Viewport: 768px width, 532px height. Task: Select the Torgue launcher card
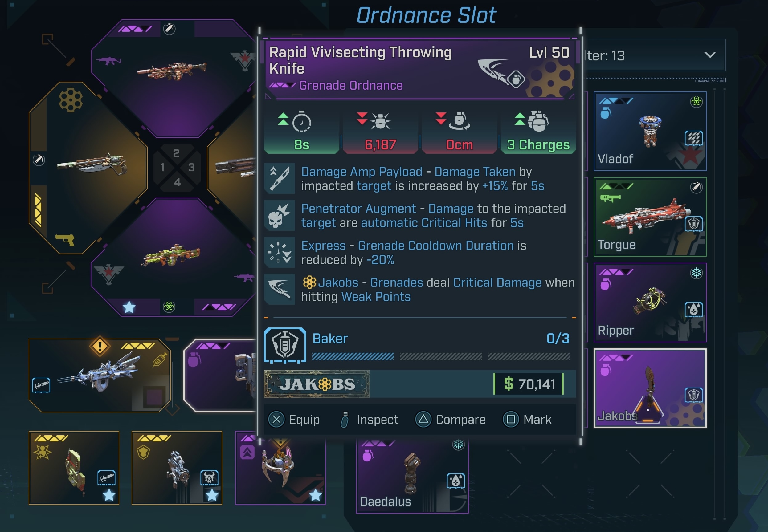(650, 217)
